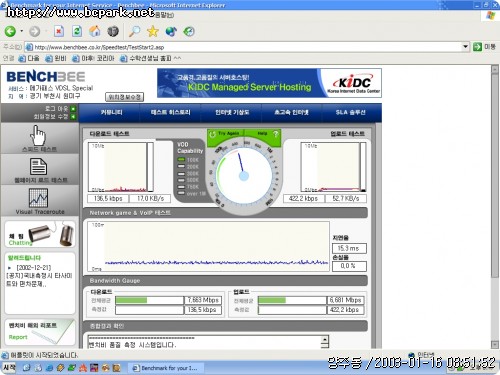Open the 커뮤니티 navigation tab
Viewport: 500px width, 375px height.
(111, 112)
